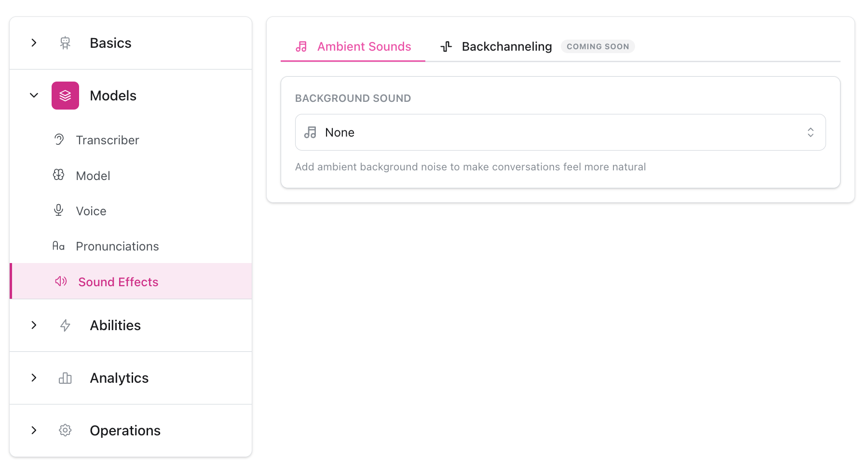
Task: Expand the Basics section
Action: coord(34,42)
